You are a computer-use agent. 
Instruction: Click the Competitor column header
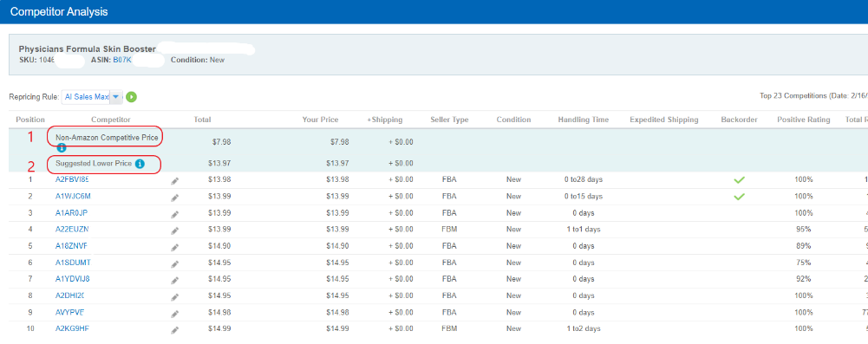111,120
